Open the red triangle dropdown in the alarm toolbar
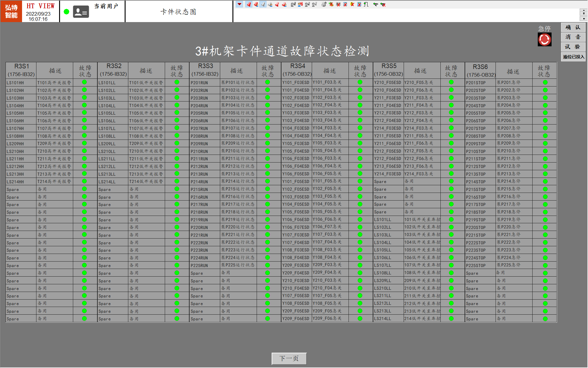Image resolution: width=588 pixels, height=368 pixels. 239,4
